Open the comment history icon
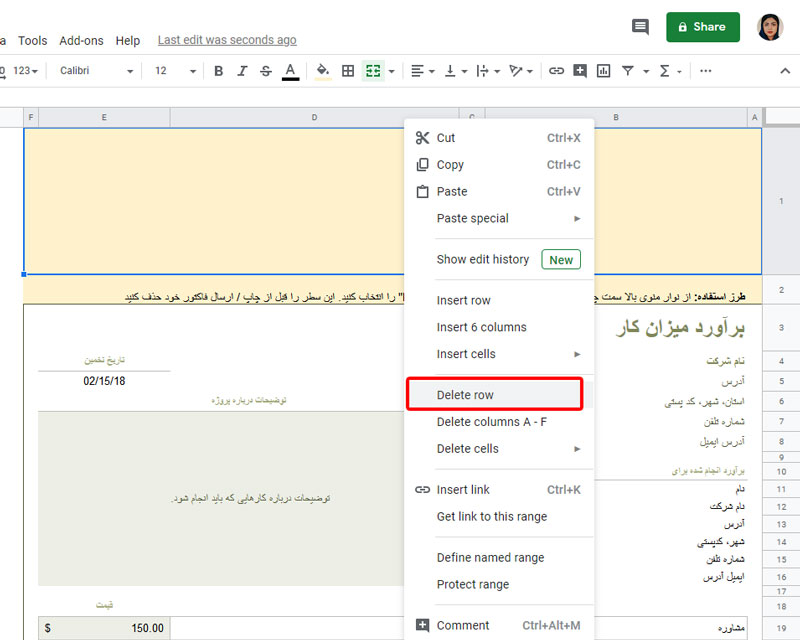 pos(641,27)
